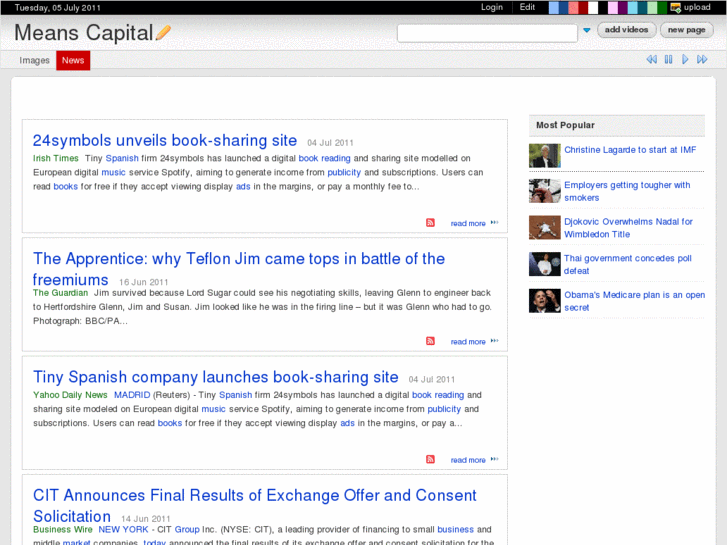
Task: Choose the purple color theme swatch
Action: [x=622, y=7]
